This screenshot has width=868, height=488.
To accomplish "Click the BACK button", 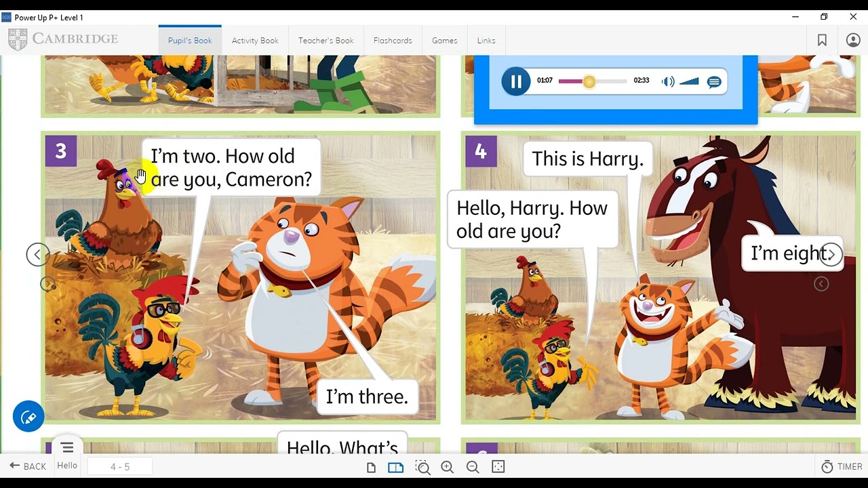I will coord(28,466).
